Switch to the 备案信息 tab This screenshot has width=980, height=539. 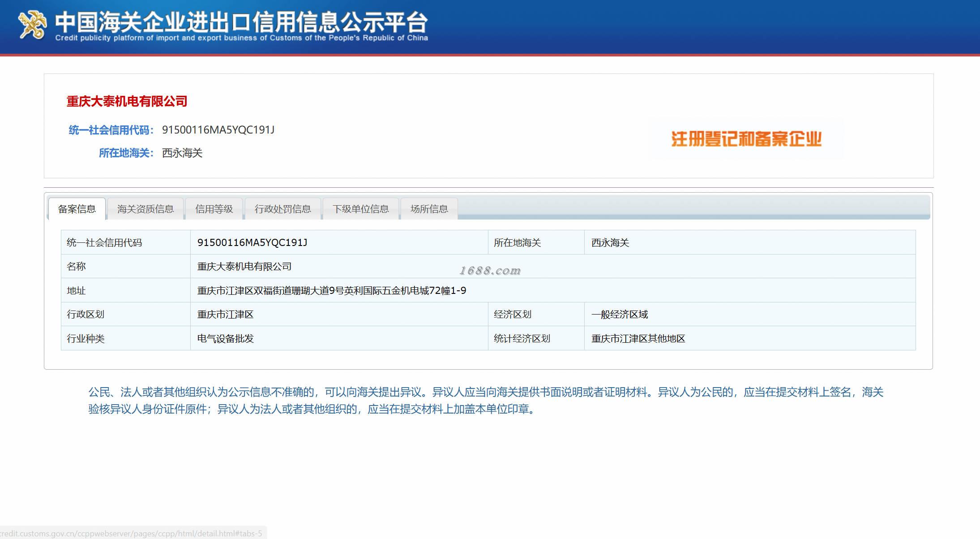point(77,209)
